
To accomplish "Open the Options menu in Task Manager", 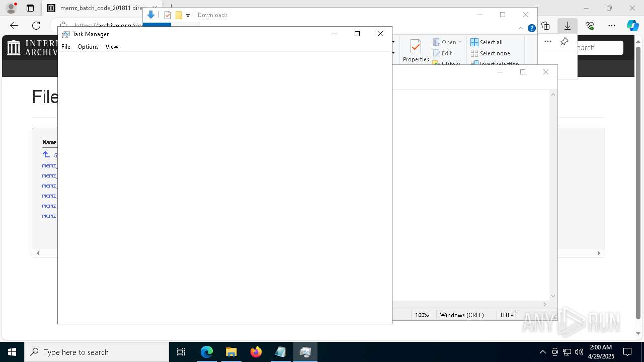I will coord(88,47).
